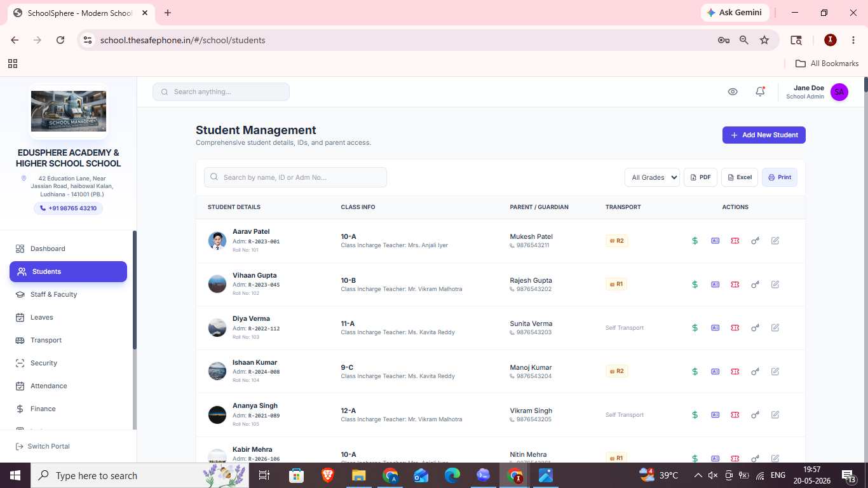Click parent phone 9876543202
This screenshot has height=488, width=868.
(534, 289)
